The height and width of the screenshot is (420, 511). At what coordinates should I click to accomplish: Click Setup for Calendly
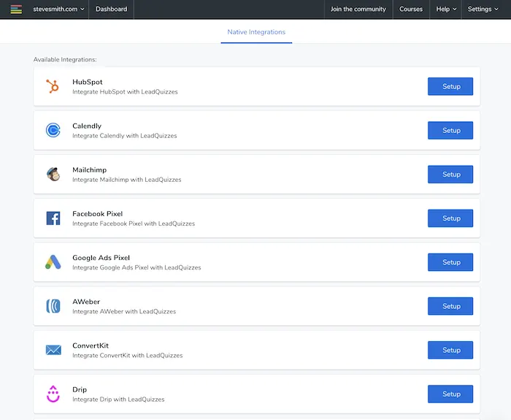450,131
